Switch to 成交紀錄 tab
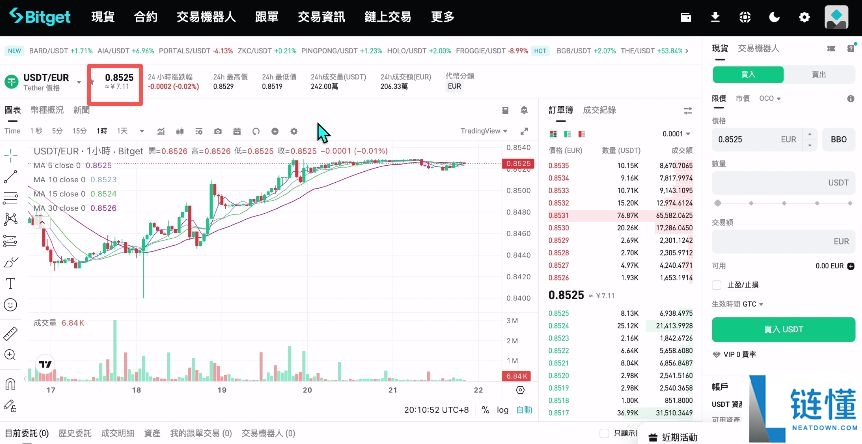 pos(599,110)
